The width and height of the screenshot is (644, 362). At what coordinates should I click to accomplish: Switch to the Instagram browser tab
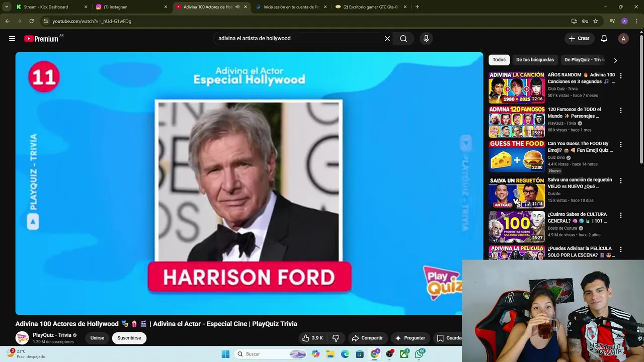(x=131, y=7)
